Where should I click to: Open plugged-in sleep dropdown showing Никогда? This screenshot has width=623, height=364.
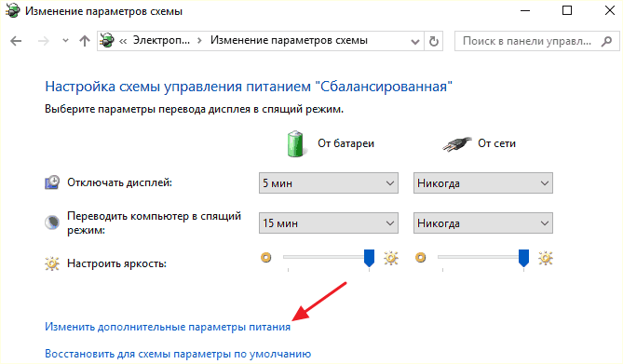click(x=483, y=223)
